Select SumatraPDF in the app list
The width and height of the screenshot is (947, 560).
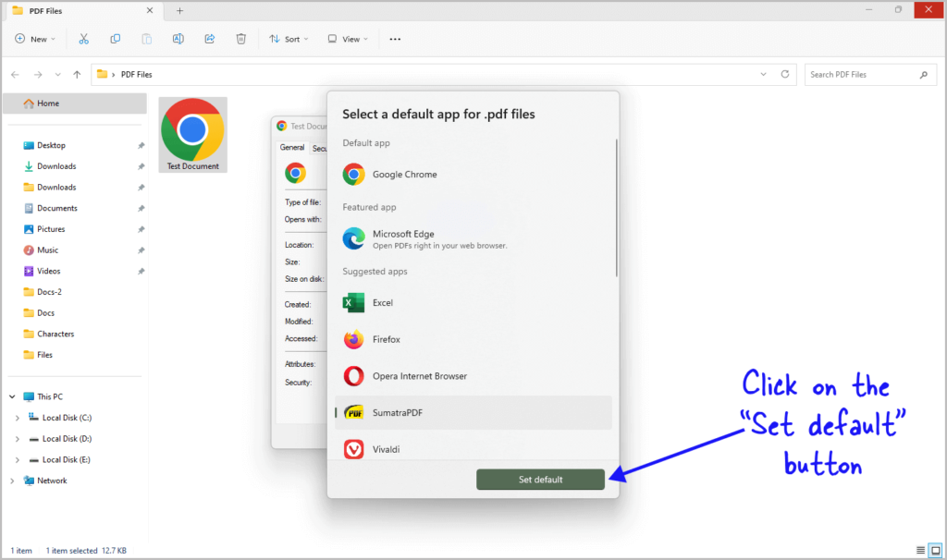point(473,413)
